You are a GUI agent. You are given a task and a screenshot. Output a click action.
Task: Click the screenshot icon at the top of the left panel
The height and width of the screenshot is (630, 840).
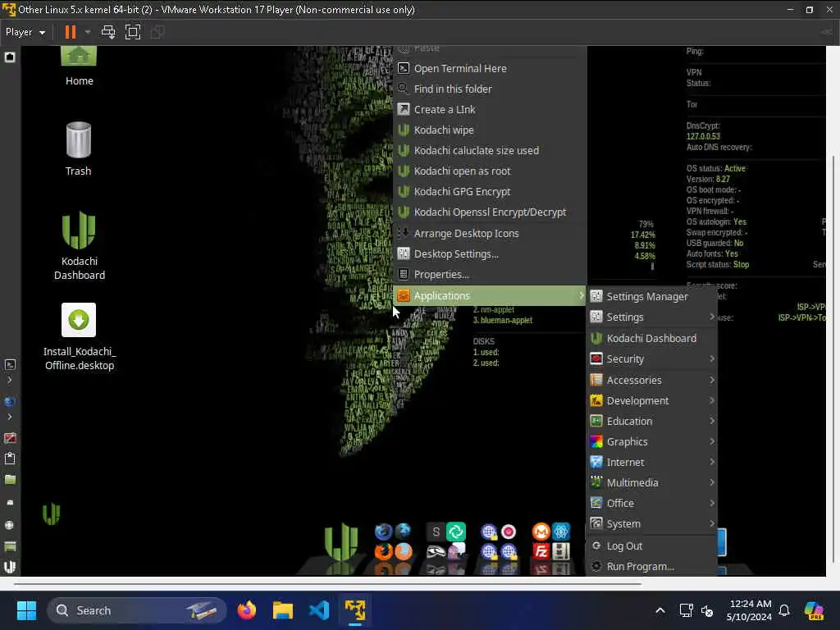tap(10, 57)
